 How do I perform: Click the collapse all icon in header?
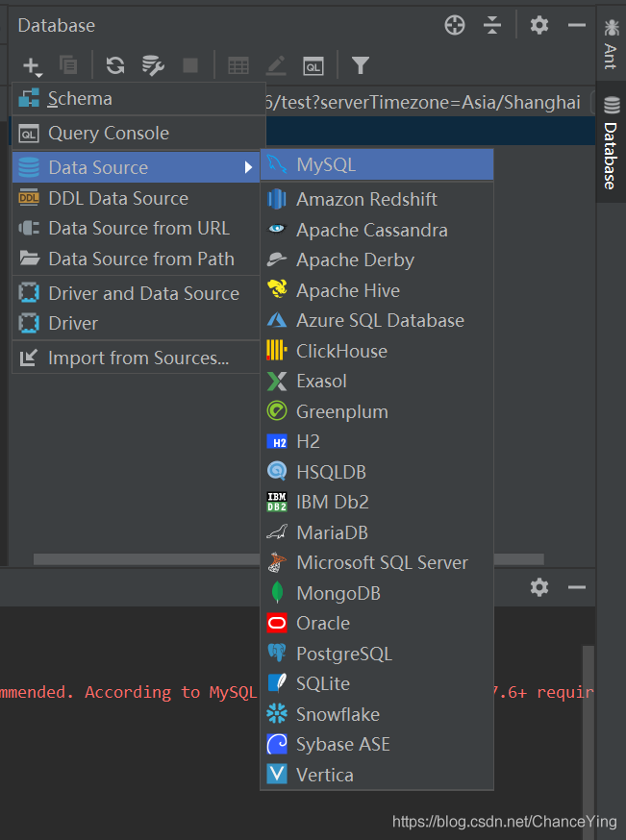pyautogui.click(x=492, y=26)
